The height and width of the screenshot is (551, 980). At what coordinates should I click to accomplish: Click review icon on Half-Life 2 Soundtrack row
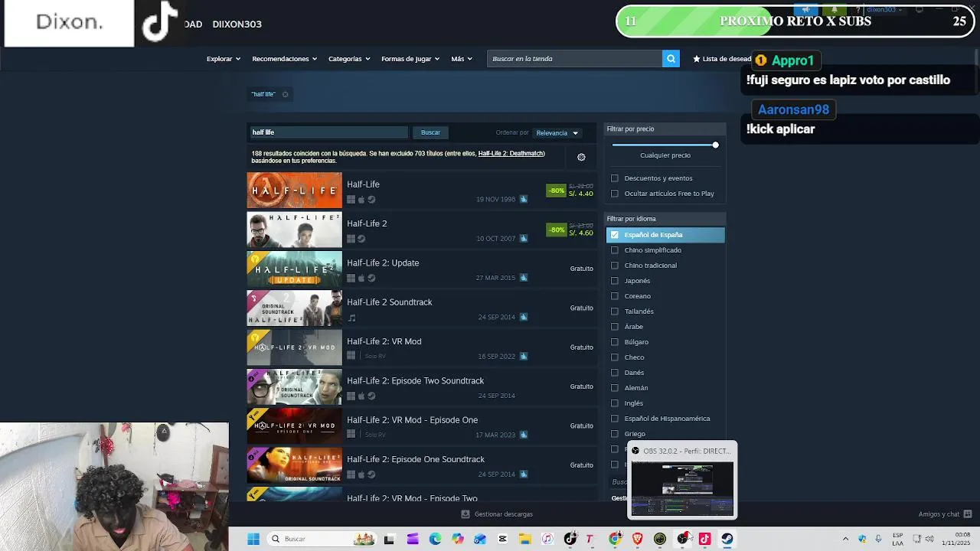tap(524, 317)
